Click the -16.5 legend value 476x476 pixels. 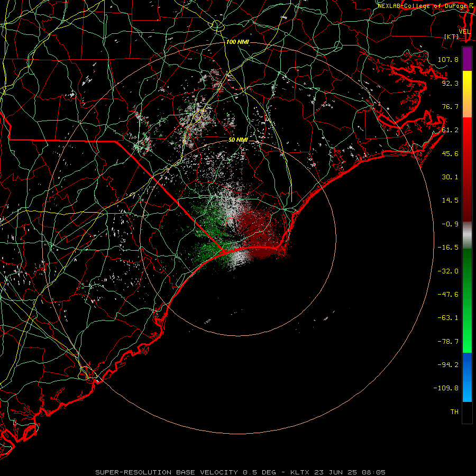(x=448, y=248)
